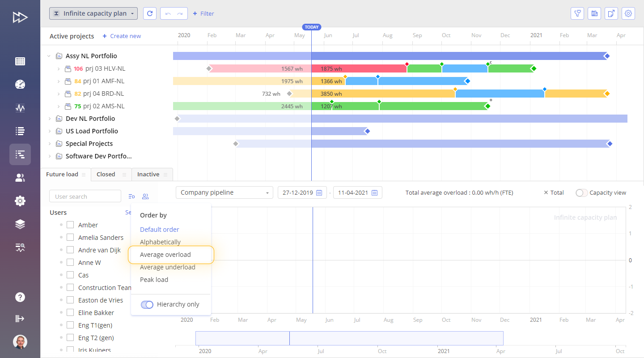Open the layers stack sidebar icon
644x358 pixels.
pos(20,224)
